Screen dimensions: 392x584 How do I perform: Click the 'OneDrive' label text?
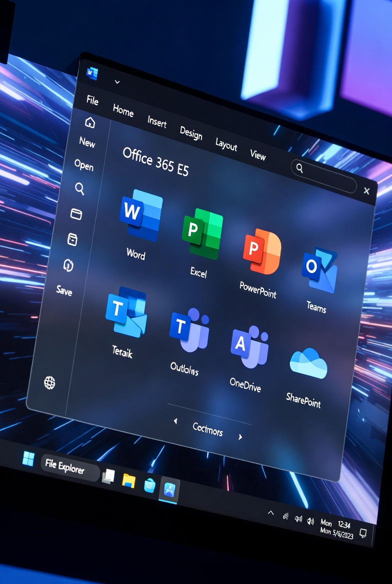pos(245,384)
